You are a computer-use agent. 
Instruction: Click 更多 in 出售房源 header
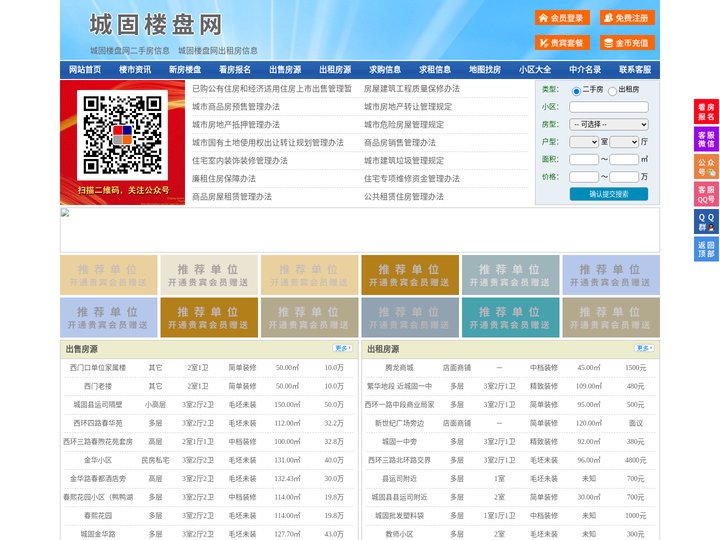[x=343, y=349]
